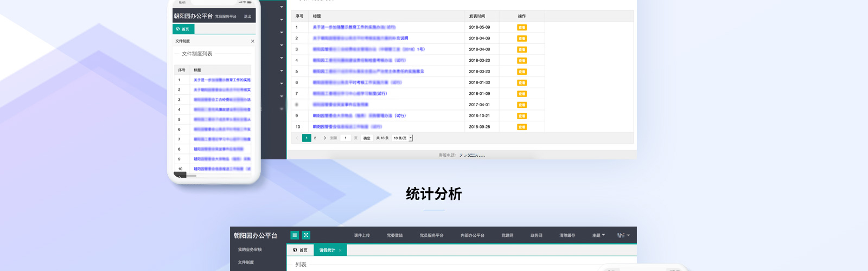Click the fullscreen expand icon
Screen dimensions: 868x271
click(306, 235)
